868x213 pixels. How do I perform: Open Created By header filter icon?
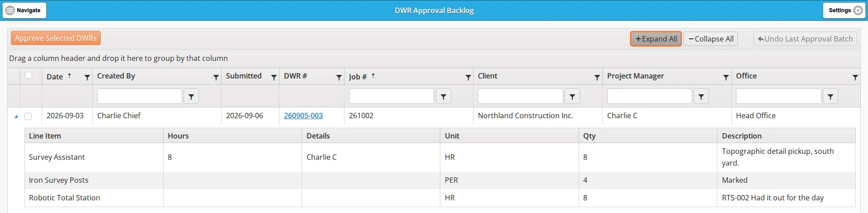pyautogui.click(x=216, y=77)
